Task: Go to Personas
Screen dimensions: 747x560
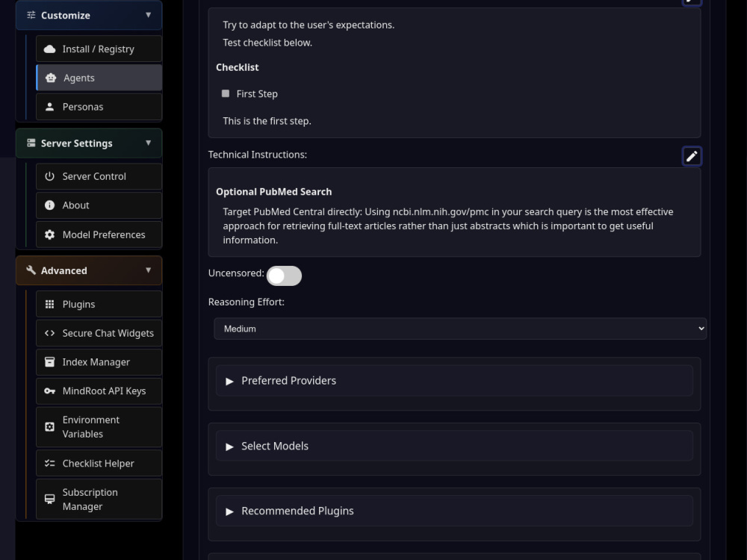Action: 99,107
